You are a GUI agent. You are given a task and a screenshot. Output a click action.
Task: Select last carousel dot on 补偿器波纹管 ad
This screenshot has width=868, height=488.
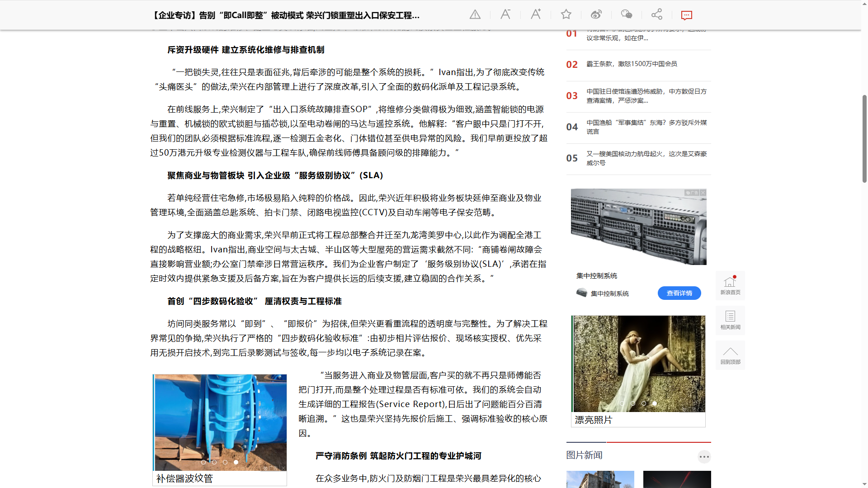[236, 462]
